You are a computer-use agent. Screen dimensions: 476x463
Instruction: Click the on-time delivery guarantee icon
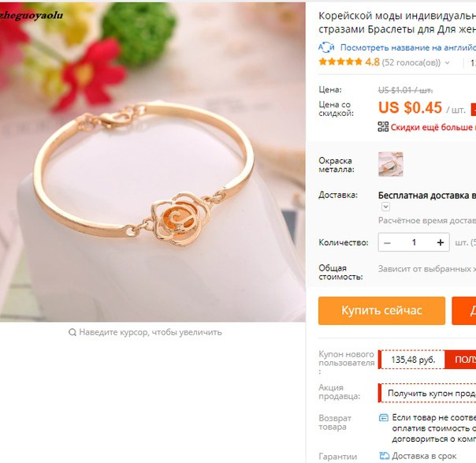(x=384, y=455)
